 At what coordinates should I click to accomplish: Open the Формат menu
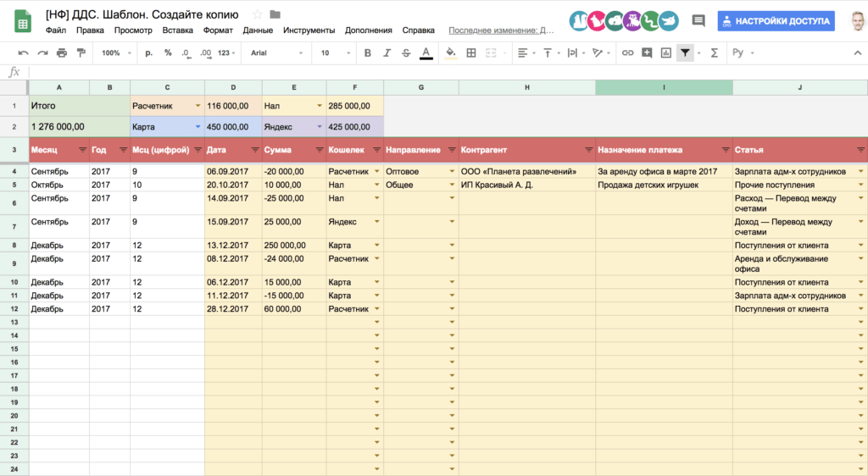(218, 30)
